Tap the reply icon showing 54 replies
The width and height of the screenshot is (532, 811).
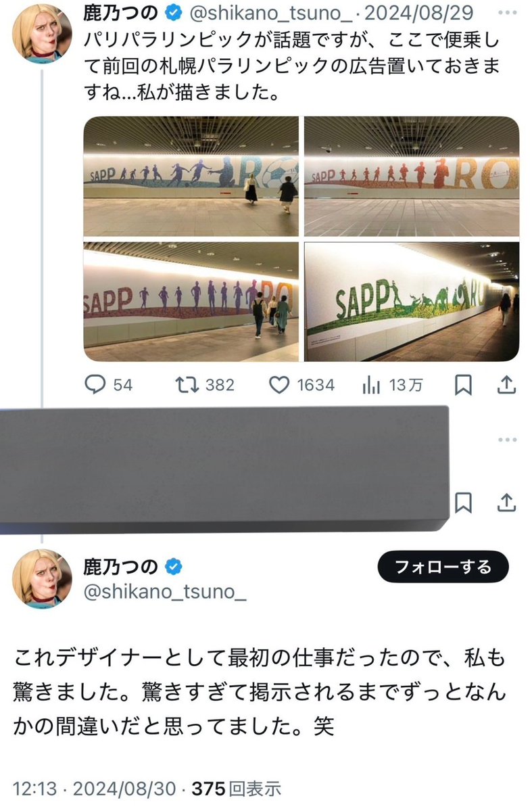pos(96,385)
